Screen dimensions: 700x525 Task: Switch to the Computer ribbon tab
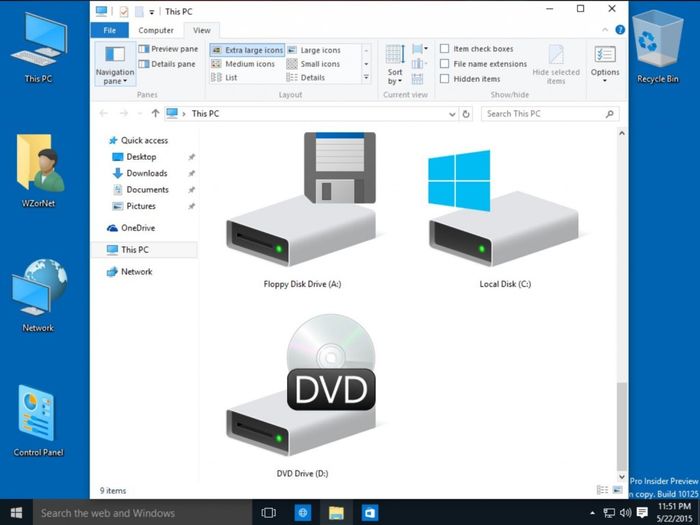[x=155, y=30]
